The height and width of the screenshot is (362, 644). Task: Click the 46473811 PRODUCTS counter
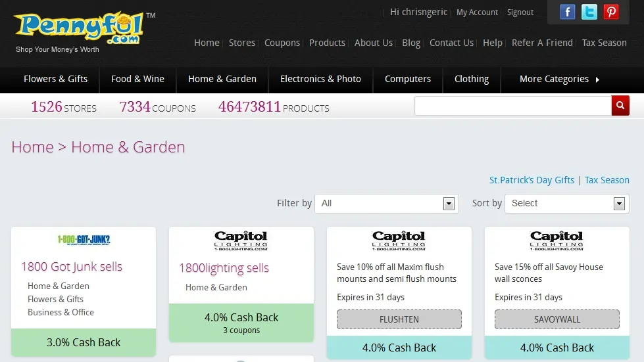pyautogui.click(x=274, y=107)
